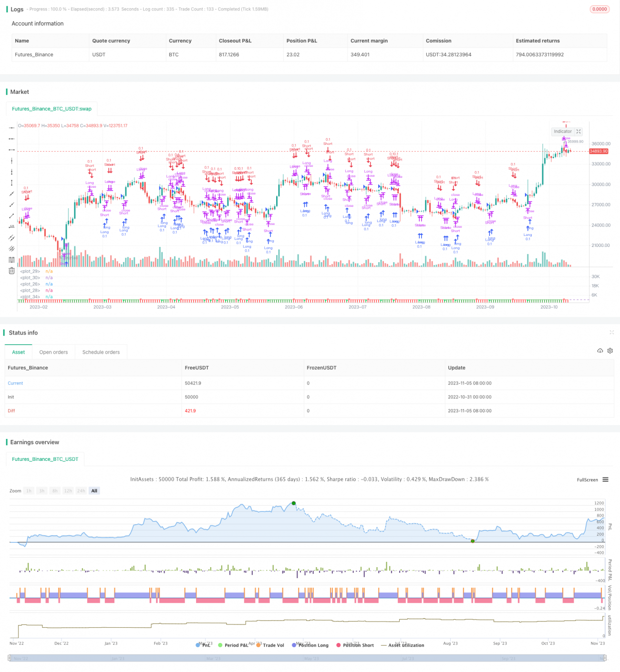This screenshot has height=672, width=620.
Task: Toggle the Period P&L series in the legend
Action: 233,645
